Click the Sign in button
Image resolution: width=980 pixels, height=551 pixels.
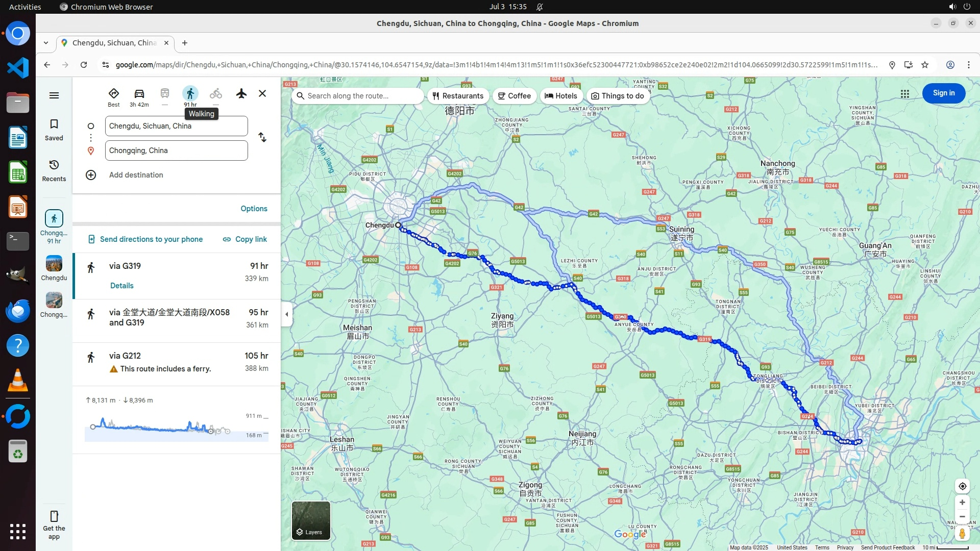point(943,93)
